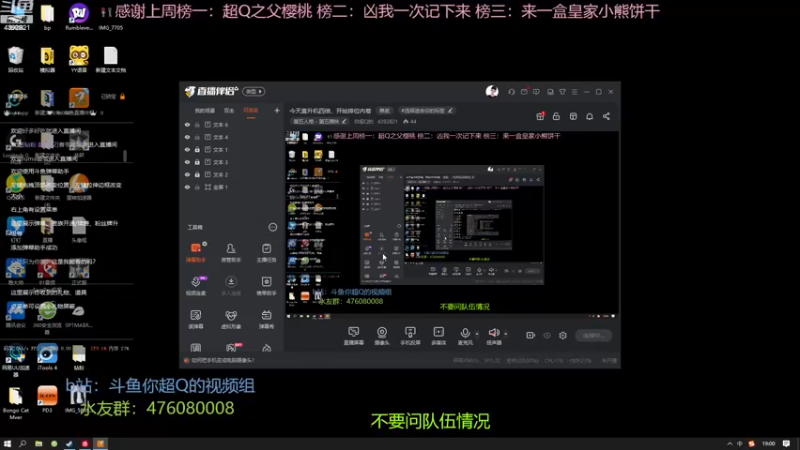Image resolution: width=800 pixels, height=450 pixels.
Task: Open the 视频连麦 video co-stream tool
Action: pos(195,286)
